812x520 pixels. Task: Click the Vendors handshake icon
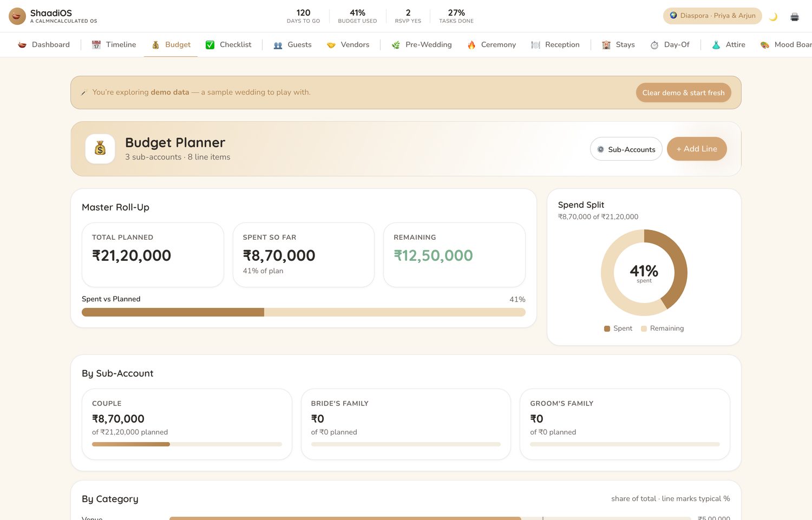coord(331,45)
